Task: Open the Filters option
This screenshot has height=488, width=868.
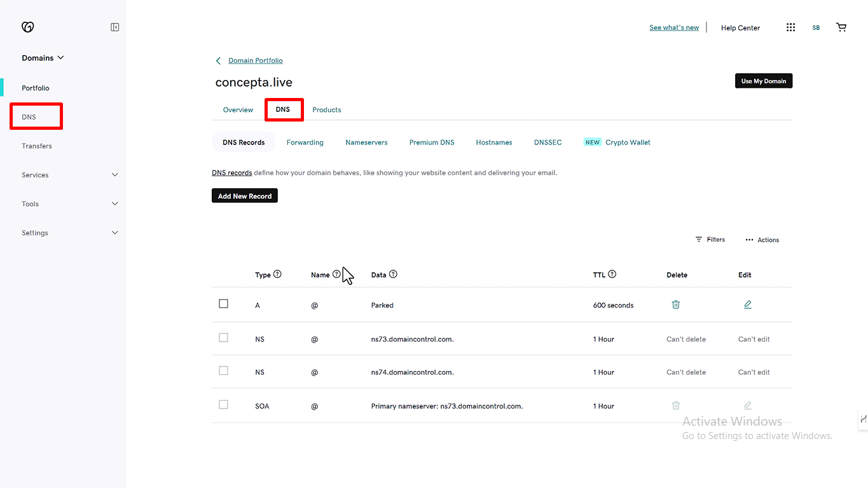Action: (710, 240)
